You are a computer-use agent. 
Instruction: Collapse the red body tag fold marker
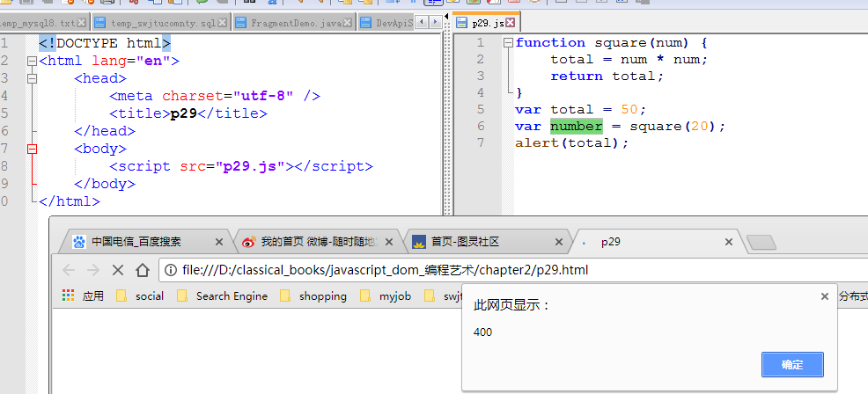(32, 149)
